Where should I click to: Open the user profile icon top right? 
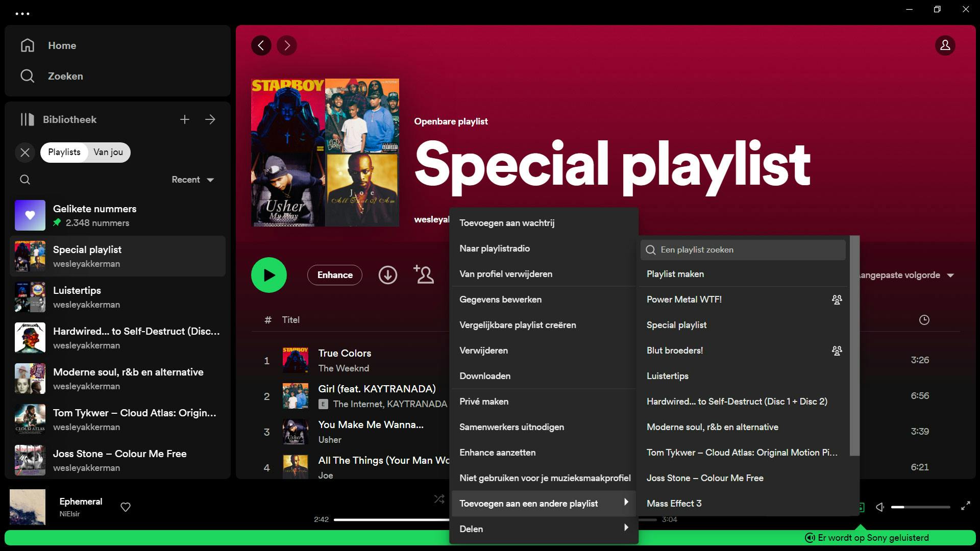tap(945, 45)
